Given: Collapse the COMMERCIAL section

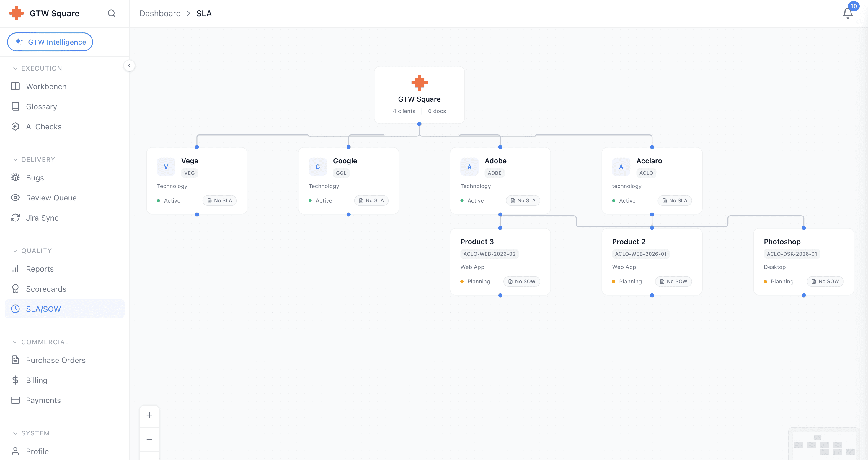Looking at the screenshot, I should coord(15,342).
